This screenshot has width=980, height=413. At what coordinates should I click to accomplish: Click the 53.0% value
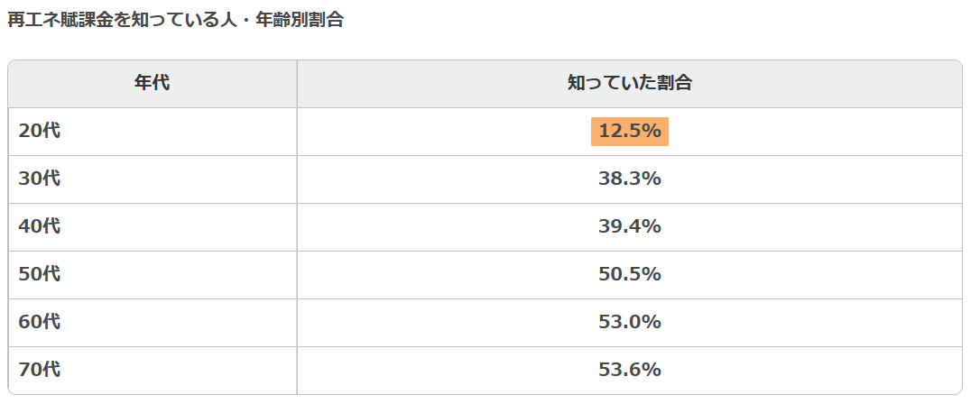point(630,322)
